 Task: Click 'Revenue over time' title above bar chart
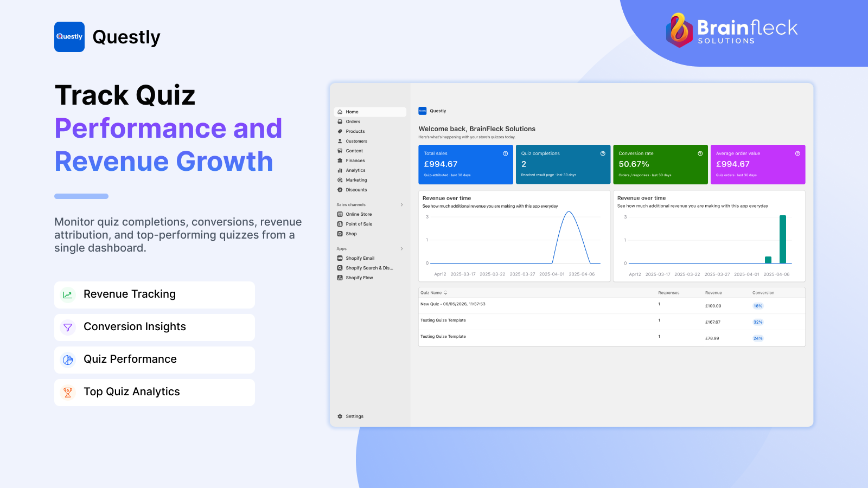pos(641,198)
